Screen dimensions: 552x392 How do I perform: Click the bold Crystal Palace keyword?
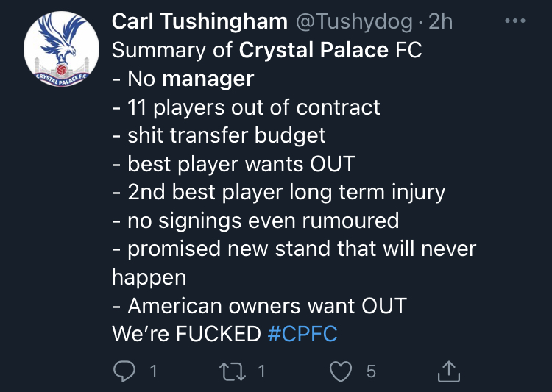(x=314, y=50)
